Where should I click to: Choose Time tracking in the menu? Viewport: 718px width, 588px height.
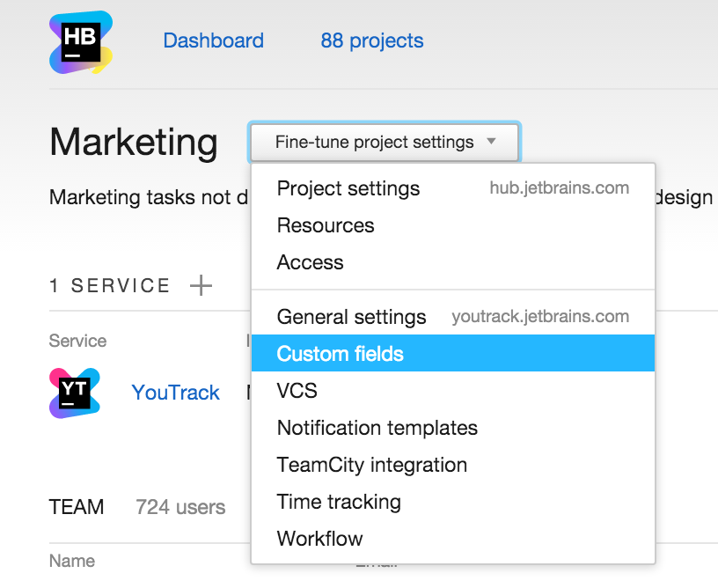click(x=453, y=502)
